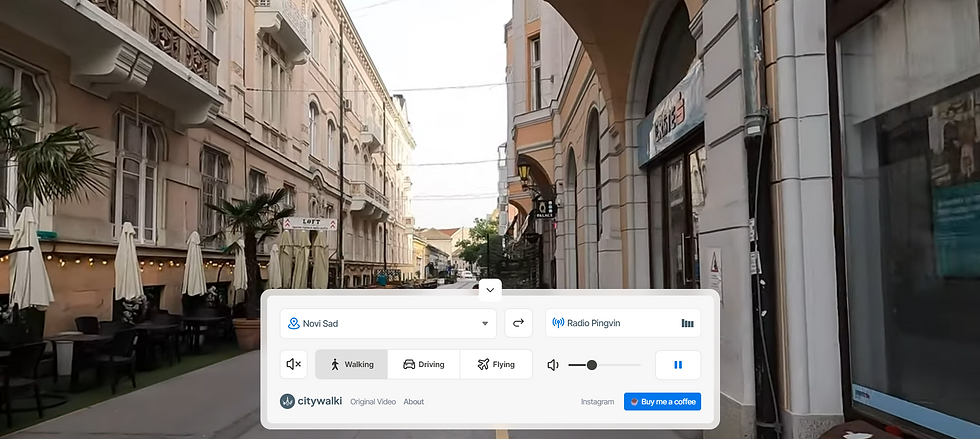Click the radio volume slider knob

pyautogui.click(x=592, y=365)
